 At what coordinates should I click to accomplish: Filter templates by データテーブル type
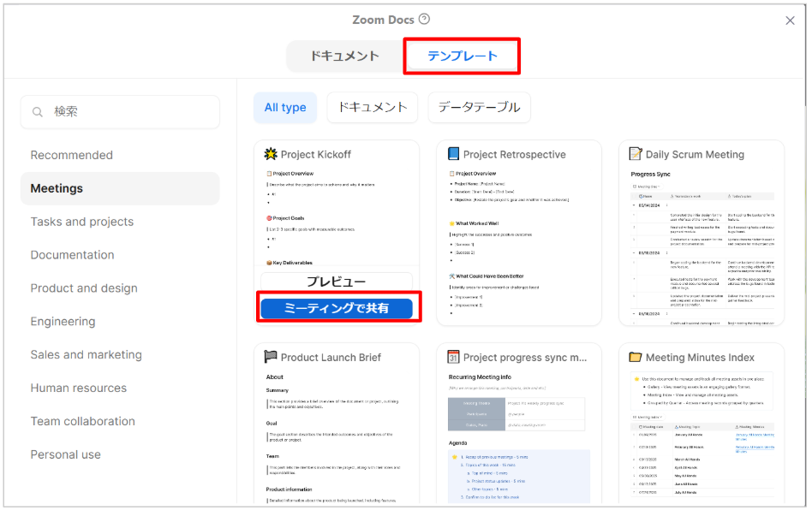point(479,108)
